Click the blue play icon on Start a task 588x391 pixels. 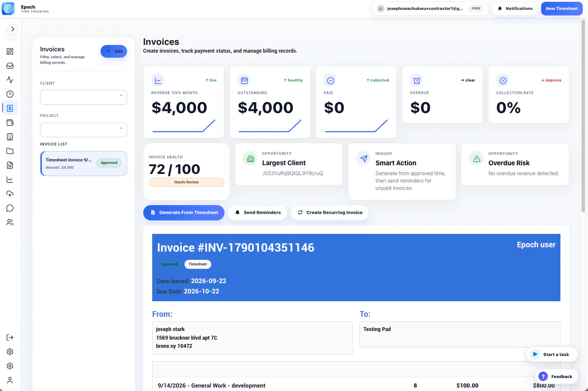(x=535, y=354)
